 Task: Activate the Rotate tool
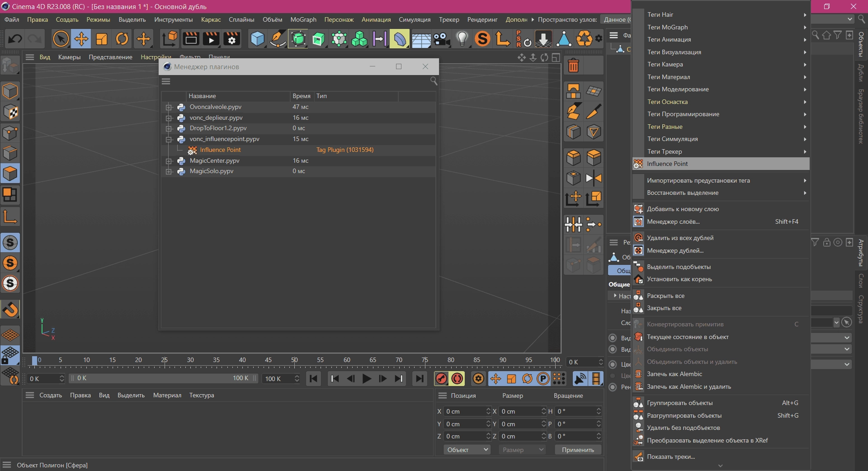(x=122, y=39)
